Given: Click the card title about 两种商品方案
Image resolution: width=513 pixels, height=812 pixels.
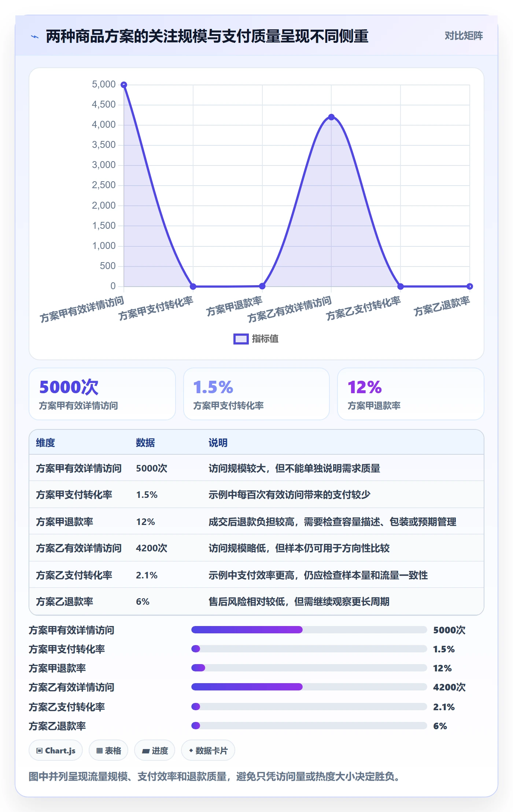Looking at the screenshot, I should click(x=207, y=36).
